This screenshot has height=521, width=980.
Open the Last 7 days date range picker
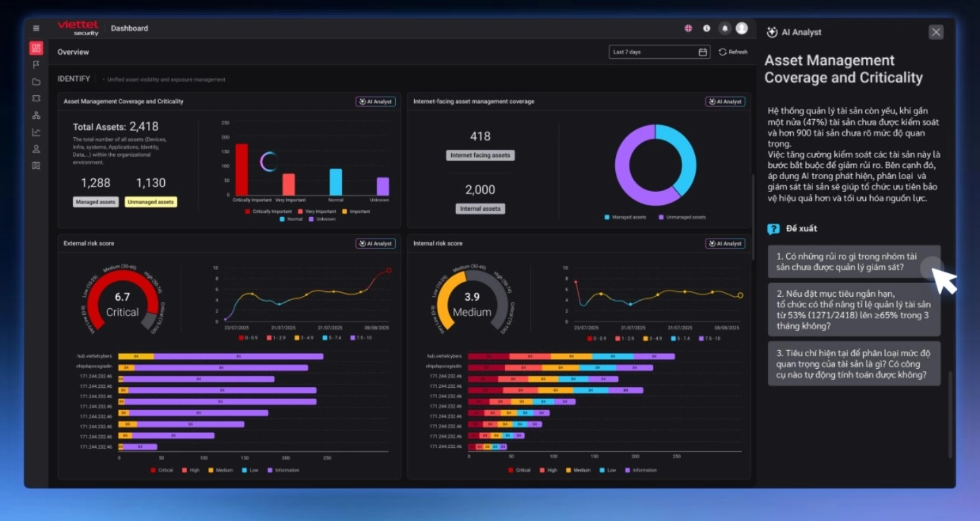(x=659, y=52)
